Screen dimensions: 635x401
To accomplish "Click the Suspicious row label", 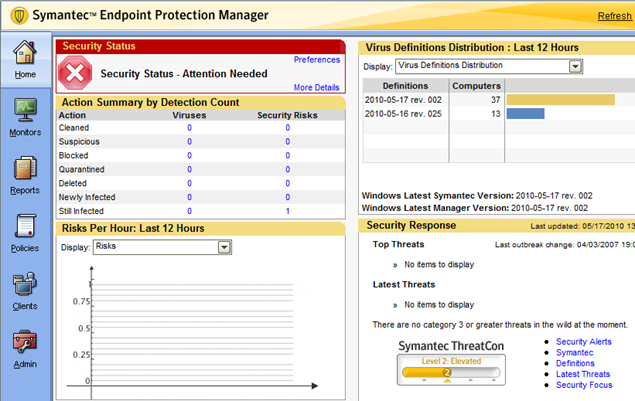I will coord(79,142).
